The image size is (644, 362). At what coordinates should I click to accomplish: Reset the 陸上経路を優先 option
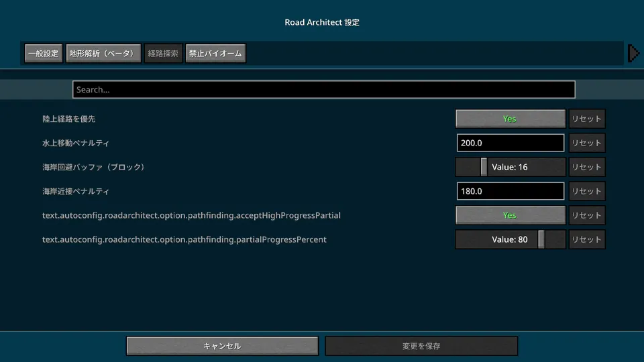pos(586,119)
